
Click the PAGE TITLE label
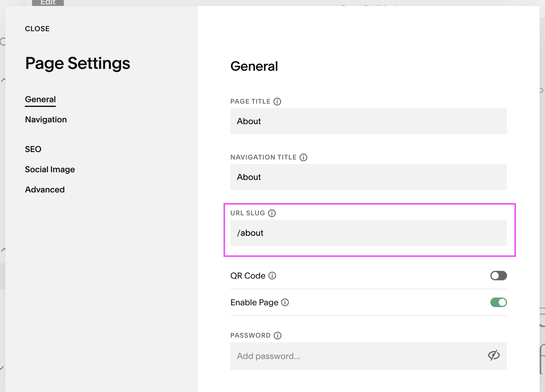tap(250, 102)
